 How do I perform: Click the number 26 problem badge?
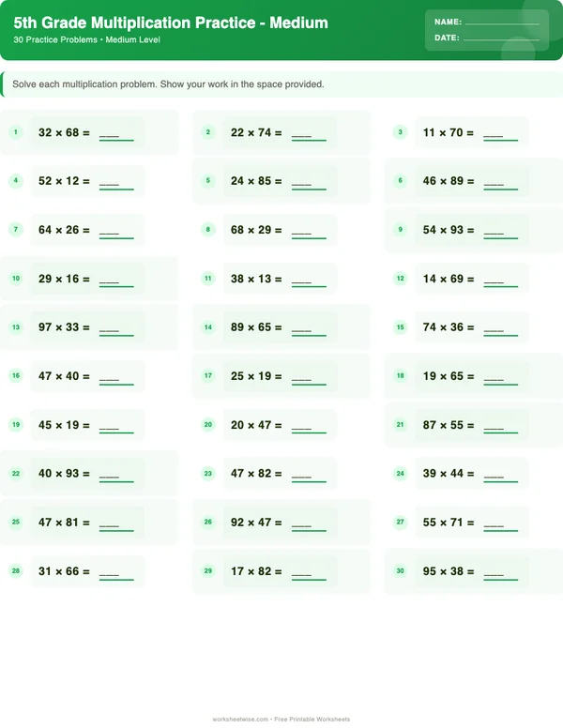[208, 523]
